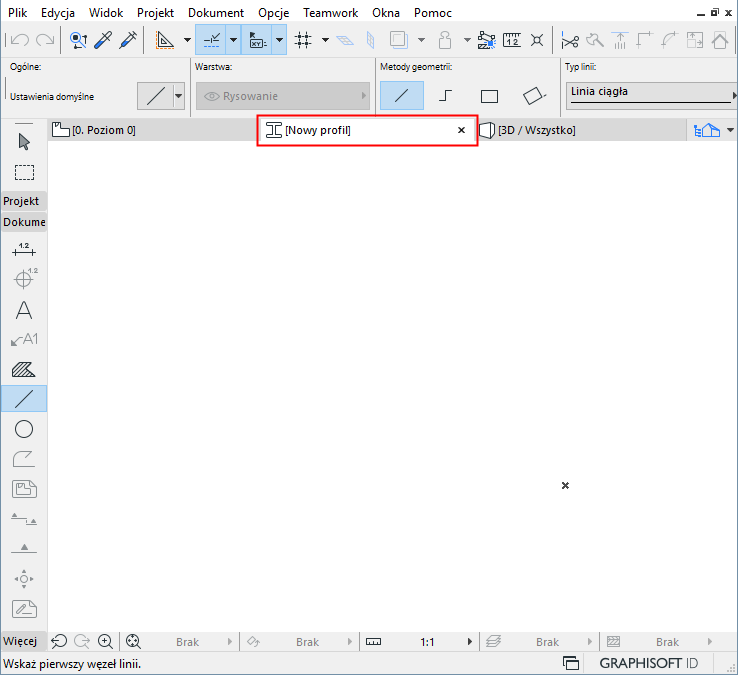The image size is (738, 675).
Task: Open the Okna menu
Action: [x=386, y=13]
